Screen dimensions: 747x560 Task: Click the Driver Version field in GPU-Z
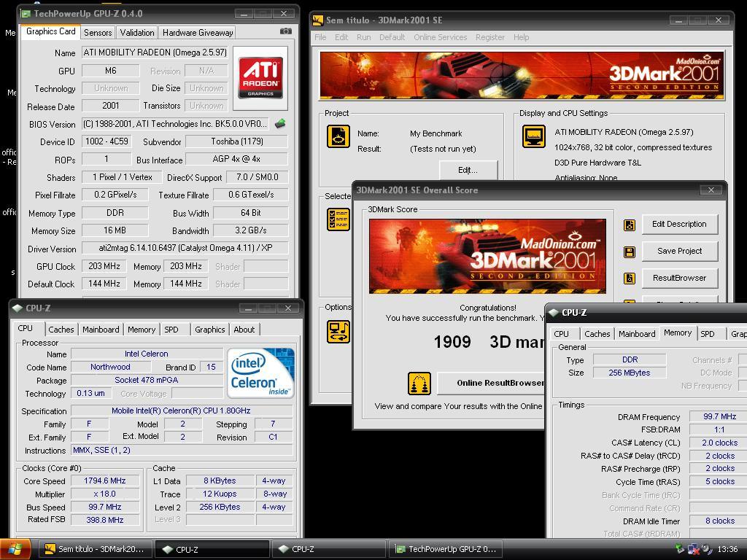(x=185, y=248)
